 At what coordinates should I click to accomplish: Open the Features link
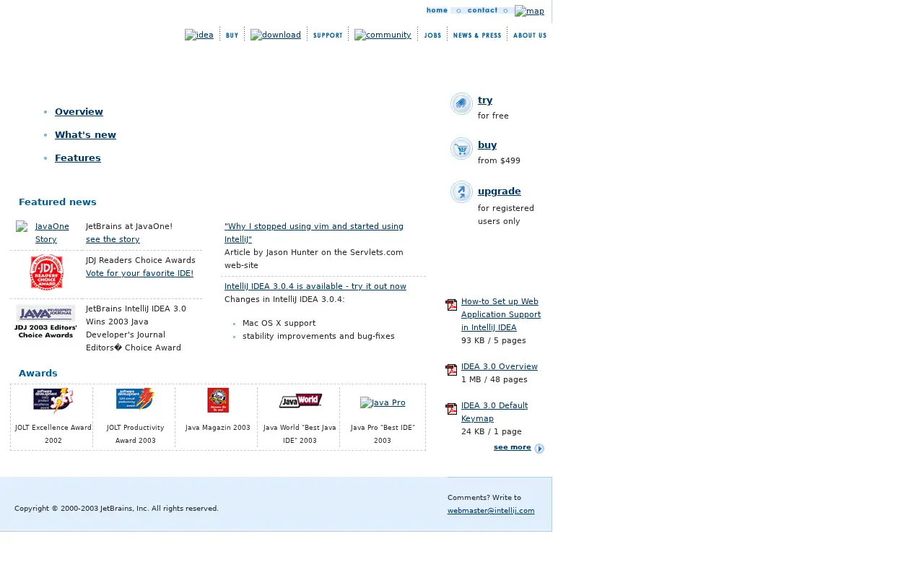point(78,158)
